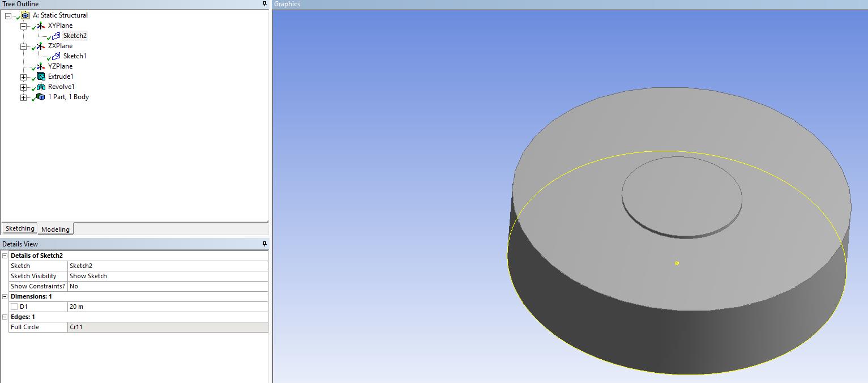Click the Static Structural folder icon
Viewport: 868px width, 383px height.
[25, 15]
